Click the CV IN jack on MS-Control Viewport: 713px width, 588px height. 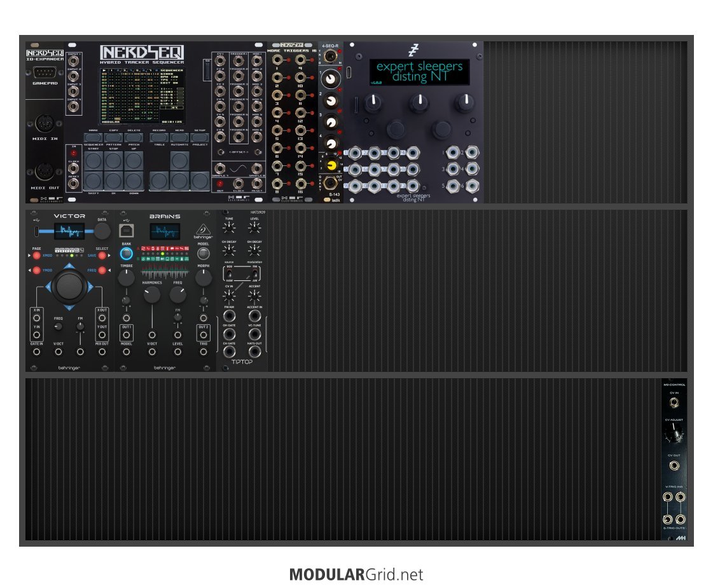(x=674, y=402)
